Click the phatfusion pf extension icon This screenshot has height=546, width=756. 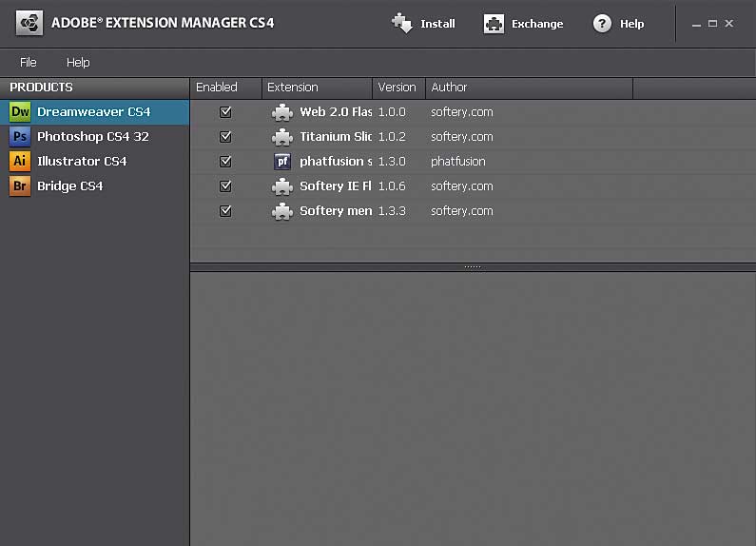coord(282,162)
